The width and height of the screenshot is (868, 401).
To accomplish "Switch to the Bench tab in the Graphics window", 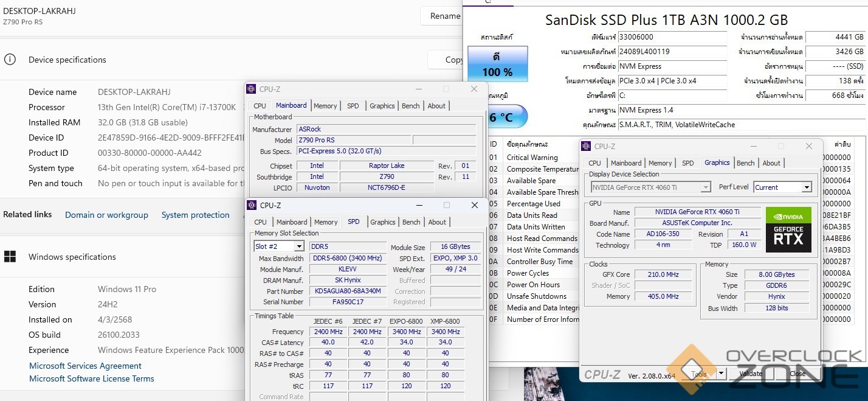I will click(745, 163).
